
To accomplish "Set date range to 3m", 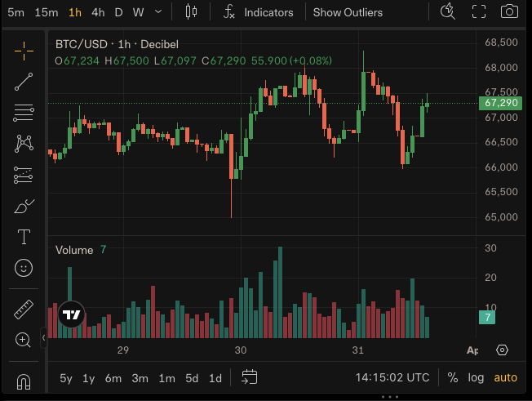I will click(140, 378).
